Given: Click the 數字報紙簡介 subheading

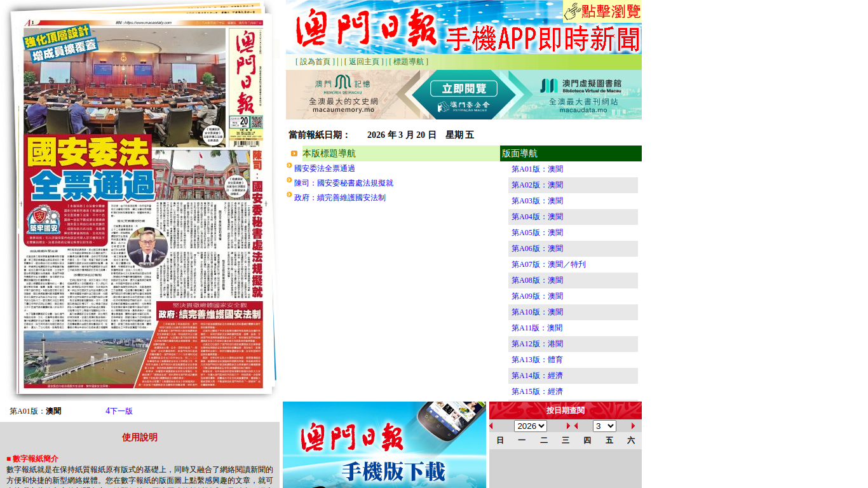Looking at the screenshot, I should 35,458.
